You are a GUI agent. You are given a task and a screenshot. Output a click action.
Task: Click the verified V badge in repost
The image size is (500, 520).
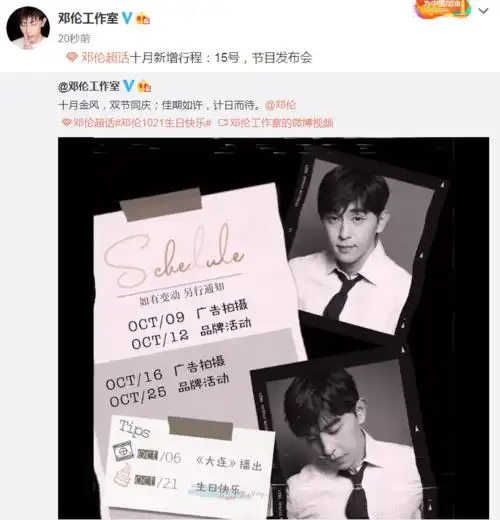[x=128, y=86]
